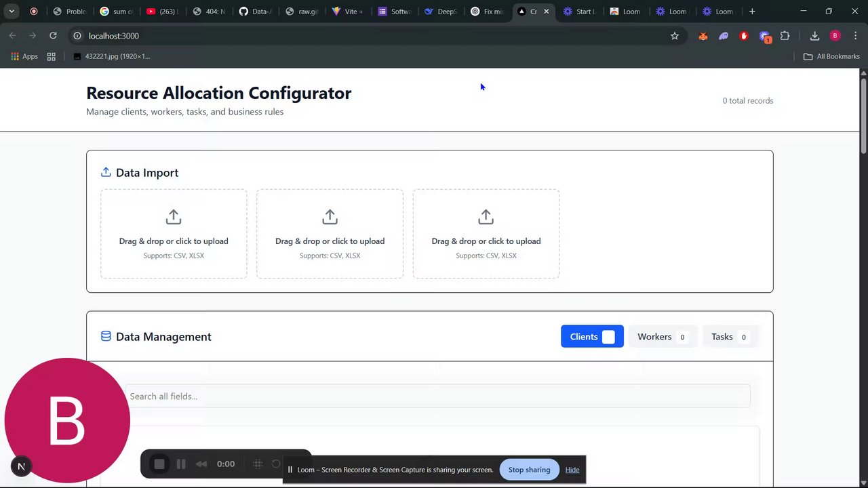Screen dimensions: 868x488
Task: Go back to the previous page
Action: click(x=13, y=36)
